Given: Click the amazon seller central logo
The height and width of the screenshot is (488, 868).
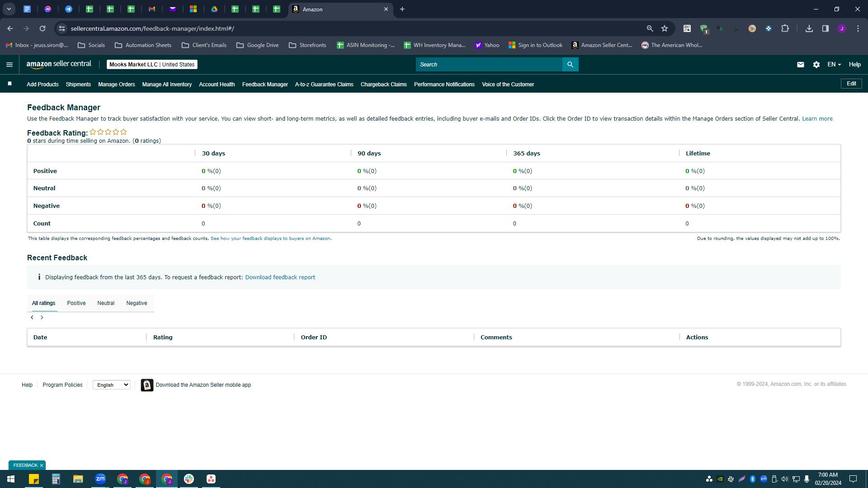Looking at the screenshot, I should point(59,64).
